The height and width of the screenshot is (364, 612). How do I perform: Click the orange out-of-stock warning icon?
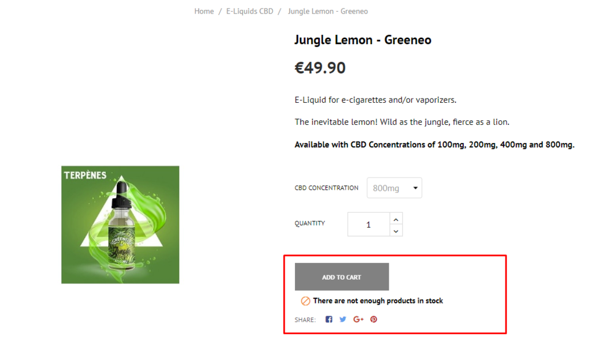click(x=305, y=301)
